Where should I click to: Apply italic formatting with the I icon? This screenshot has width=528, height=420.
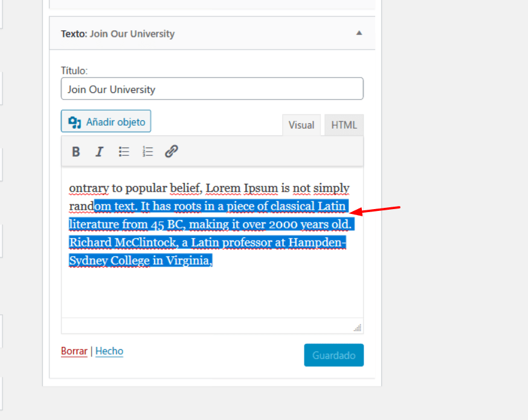(x=99, y=152)
